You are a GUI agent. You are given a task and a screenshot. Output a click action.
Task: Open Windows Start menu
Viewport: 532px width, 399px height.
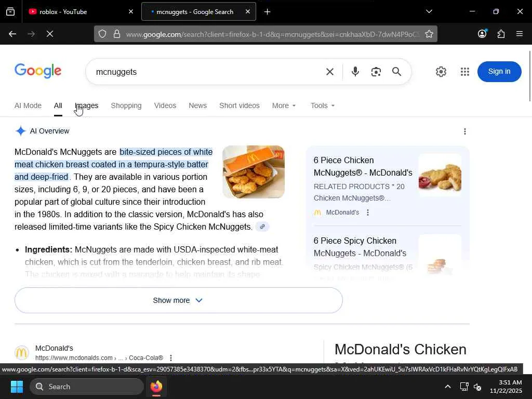pos(17,387)
